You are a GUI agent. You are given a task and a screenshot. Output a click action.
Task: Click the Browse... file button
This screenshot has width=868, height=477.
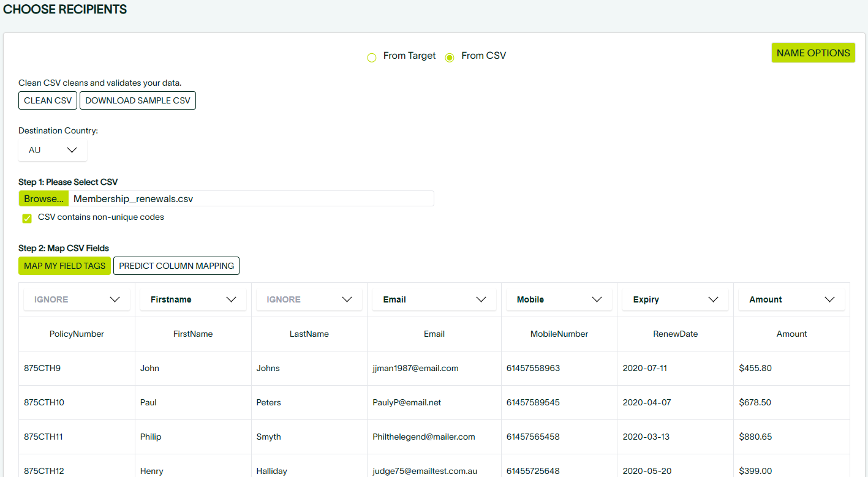pos(43,199)
